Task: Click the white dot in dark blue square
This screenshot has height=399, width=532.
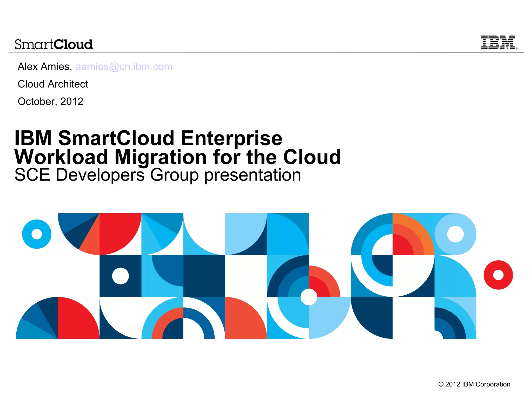Action: [x=120, y=276]
